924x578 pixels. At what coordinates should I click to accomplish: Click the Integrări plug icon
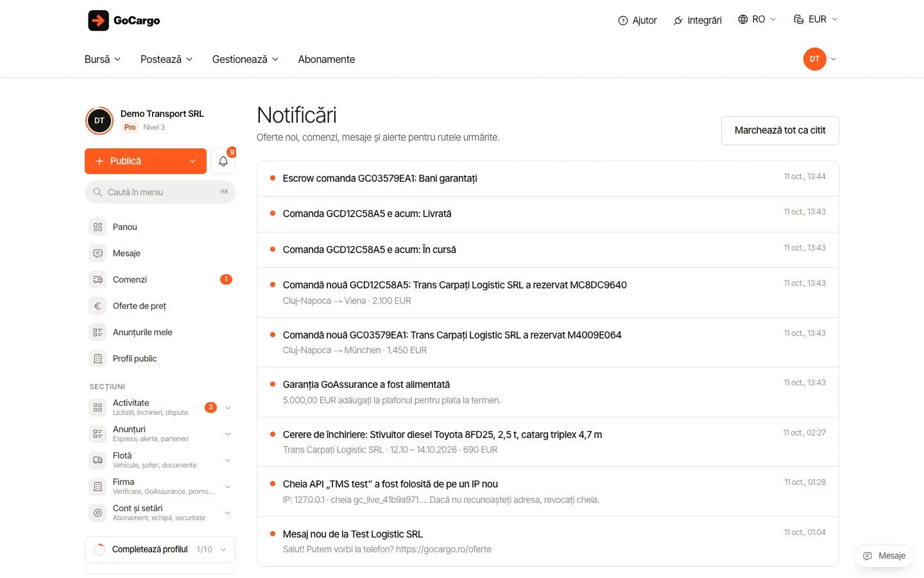tap(678, 21)
